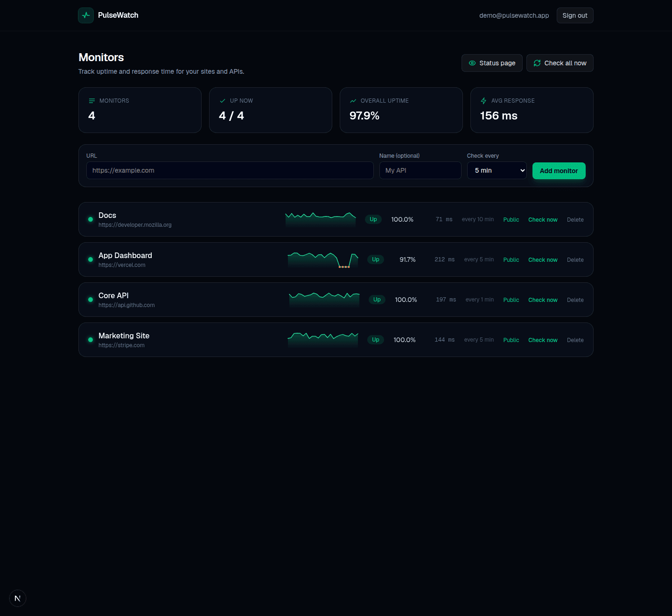Click the 156 ms average response value
Screen dimensions: 672x616
[x=499, y=116]
